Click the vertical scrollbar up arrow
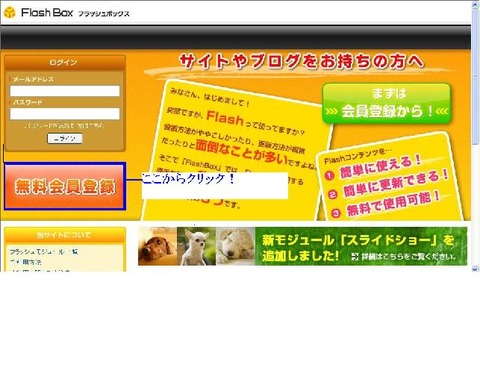The height and width of the screenshot is (382, 480). 475,4
